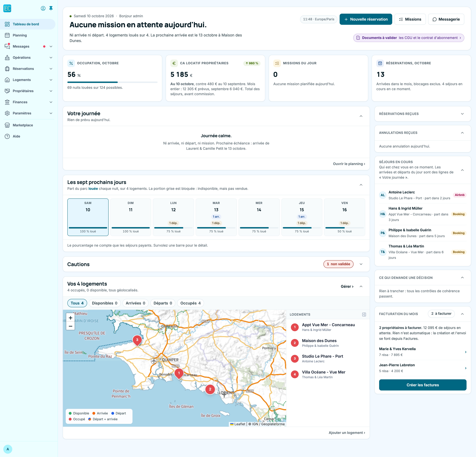This screenshot has width=476, height=457.
Task: Click the calendar icon on Réservations card
Action: coord(380,63)
